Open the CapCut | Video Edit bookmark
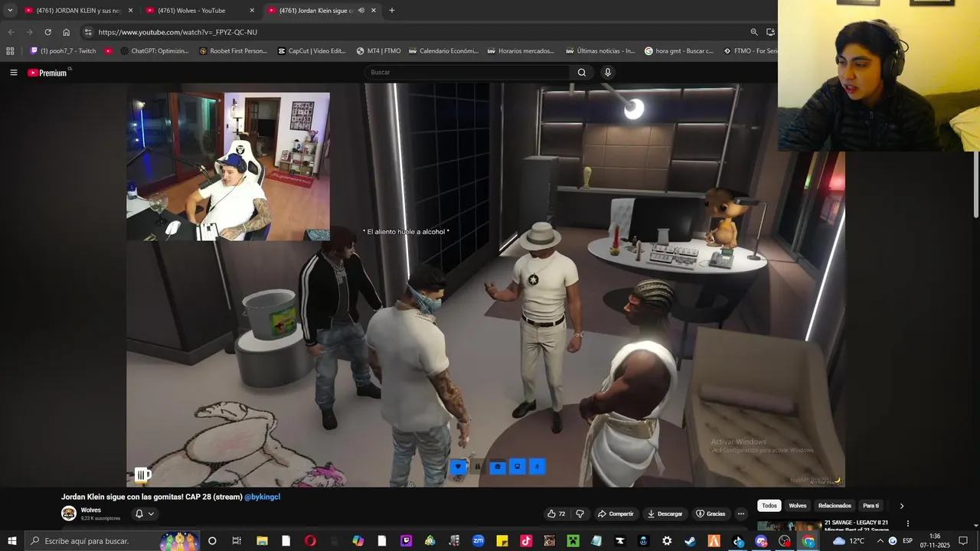The height and width of the screenshot is (551, 980). (x=312, y=51)
